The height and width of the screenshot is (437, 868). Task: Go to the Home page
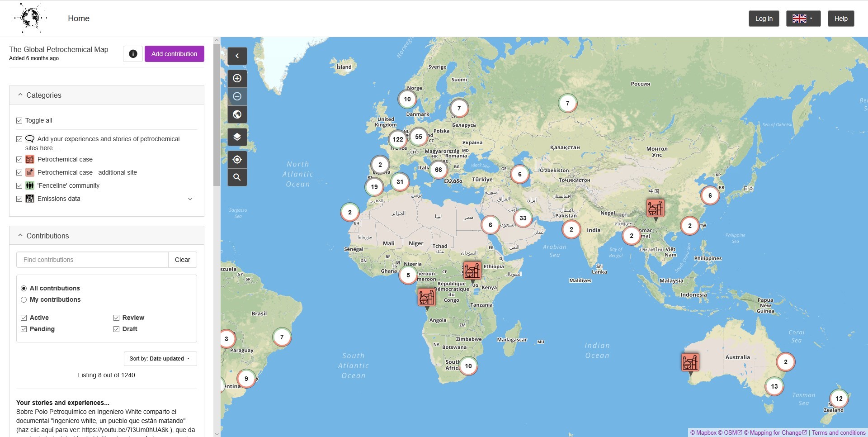pyautogui.click(x=79, y=19)
